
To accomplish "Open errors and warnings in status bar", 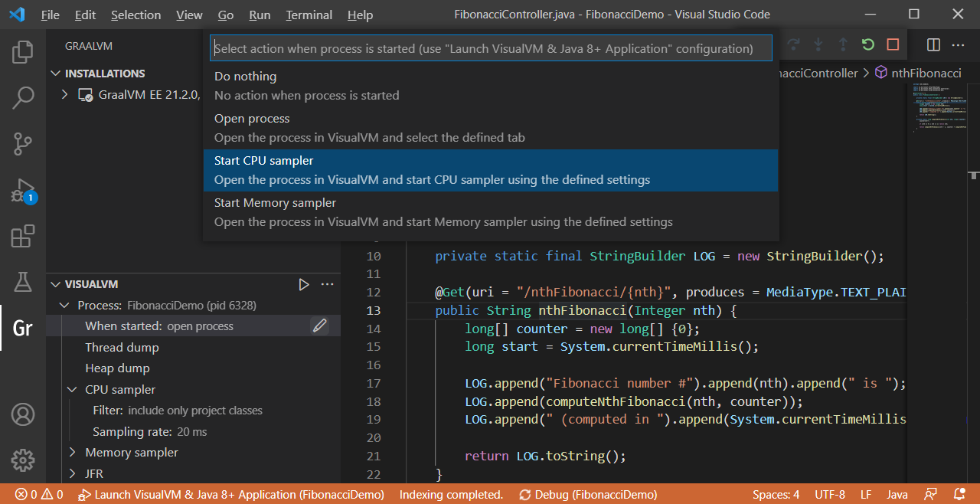I will point(39,495).
